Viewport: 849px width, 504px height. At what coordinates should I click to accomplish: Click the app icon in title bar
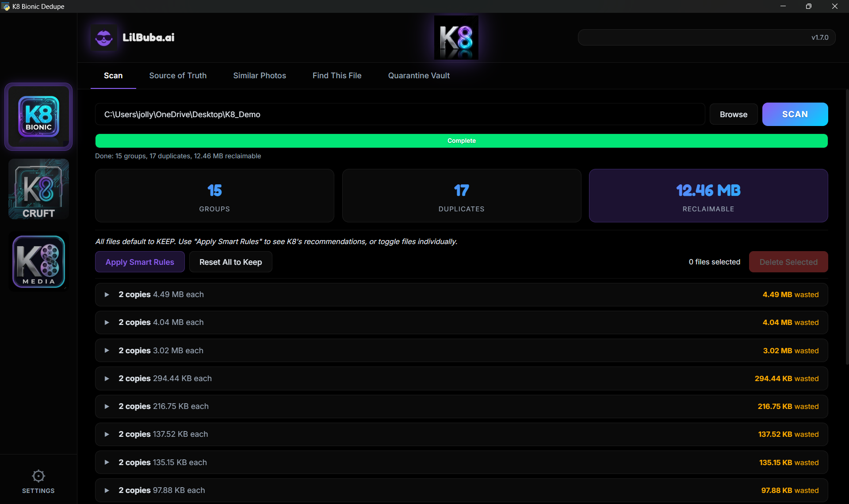6,6
